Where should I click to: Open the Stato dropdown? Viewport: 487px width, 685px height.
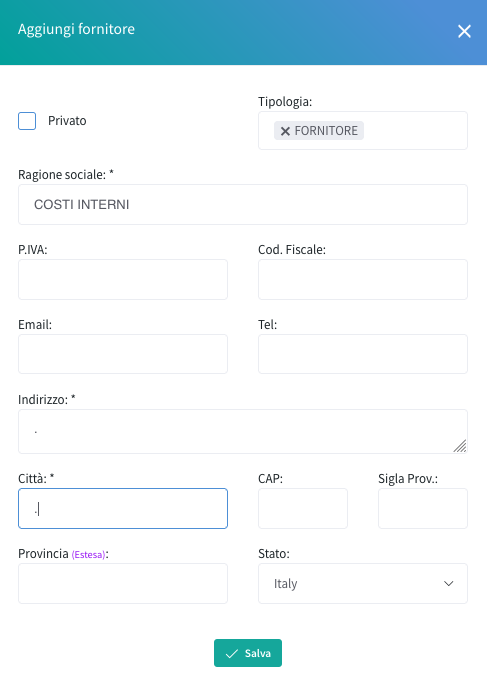click(363, 584)
